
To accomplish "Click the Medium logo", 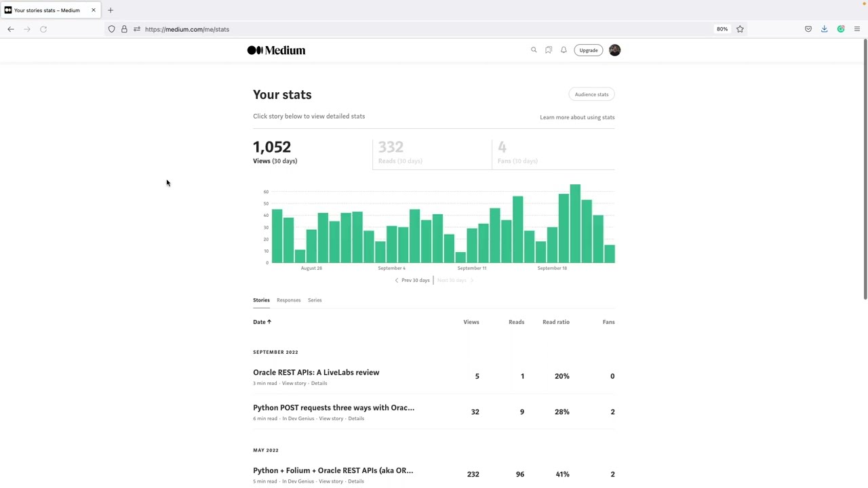I will (276, 50).
